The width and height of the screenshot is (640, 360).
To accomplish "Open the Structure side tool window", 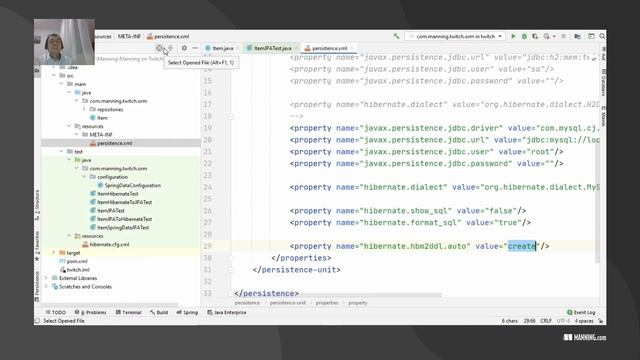I will [x=37, y=204].
